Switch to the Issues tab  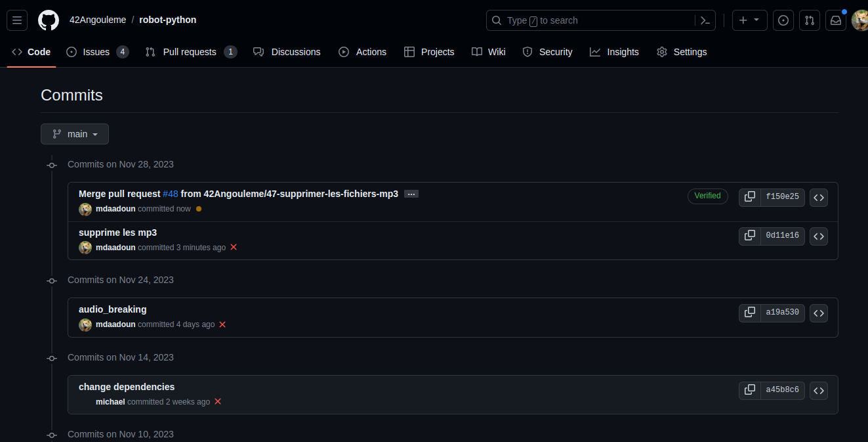pos(97,52)
